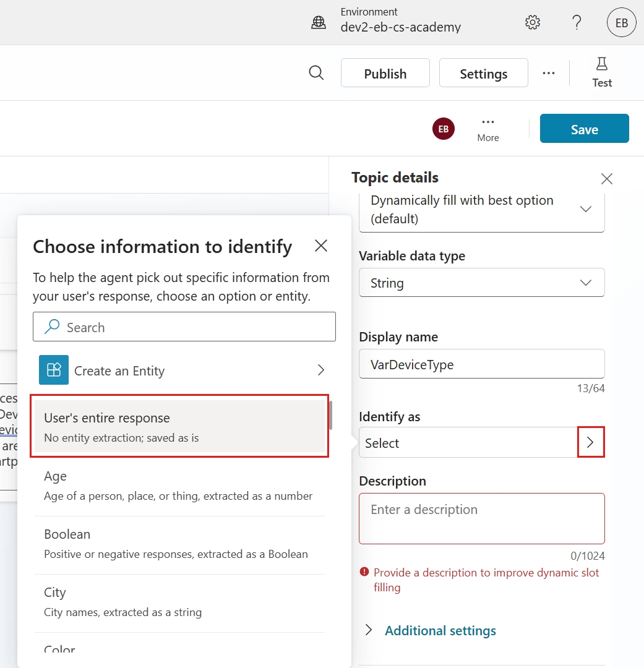The image size is (644, 668).
Task: Open the Dynamically fill with best option dropdown
Action: tap(481, 210)
